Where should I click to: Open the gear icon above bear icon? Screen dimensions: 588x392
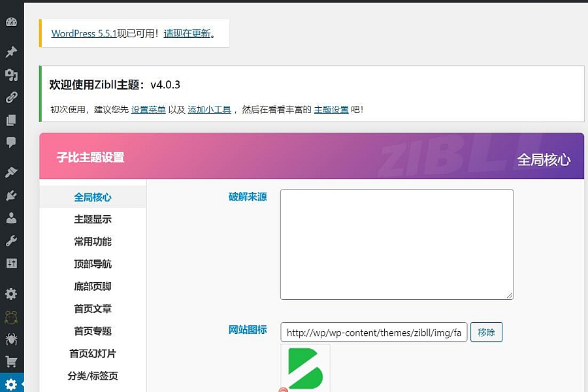pyautogui.click(x=11, y=294)
